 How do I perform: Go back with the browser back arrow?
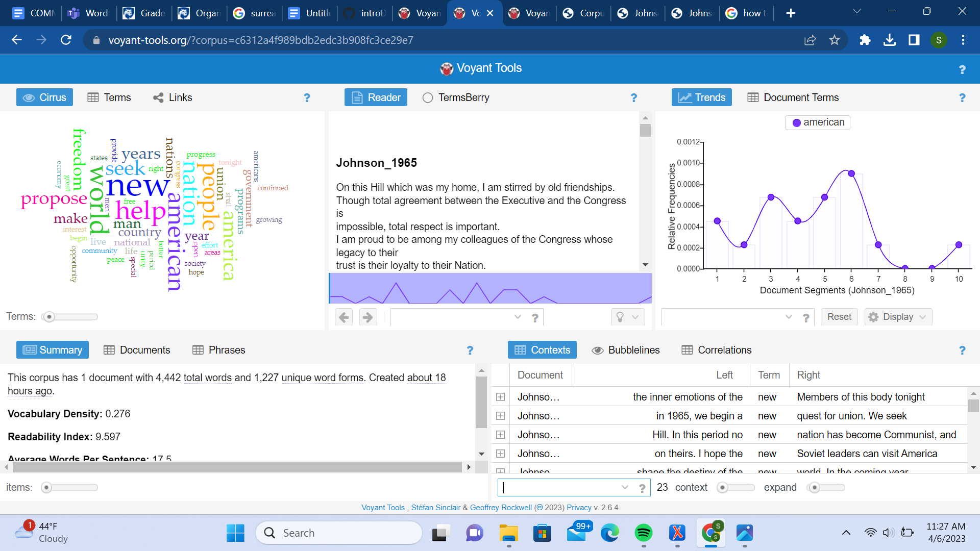click(x=17, y=40)
